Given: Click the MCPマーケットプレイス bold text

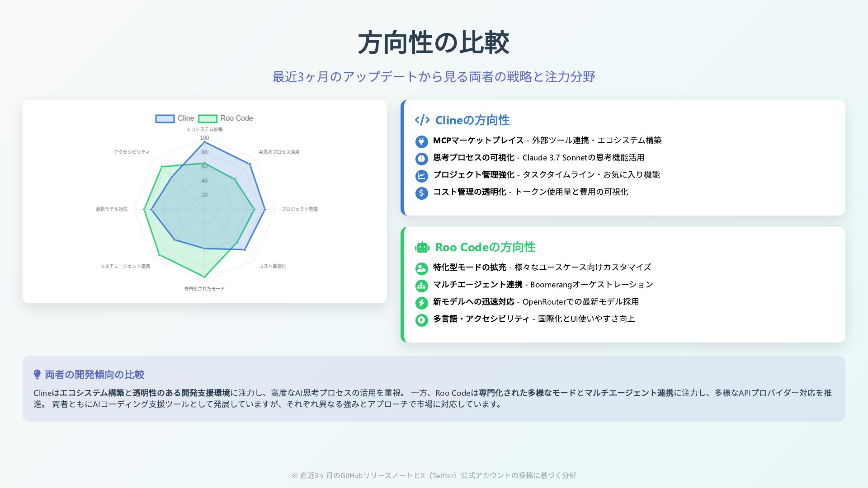Looking at the screenshot, I should [478, 141].
